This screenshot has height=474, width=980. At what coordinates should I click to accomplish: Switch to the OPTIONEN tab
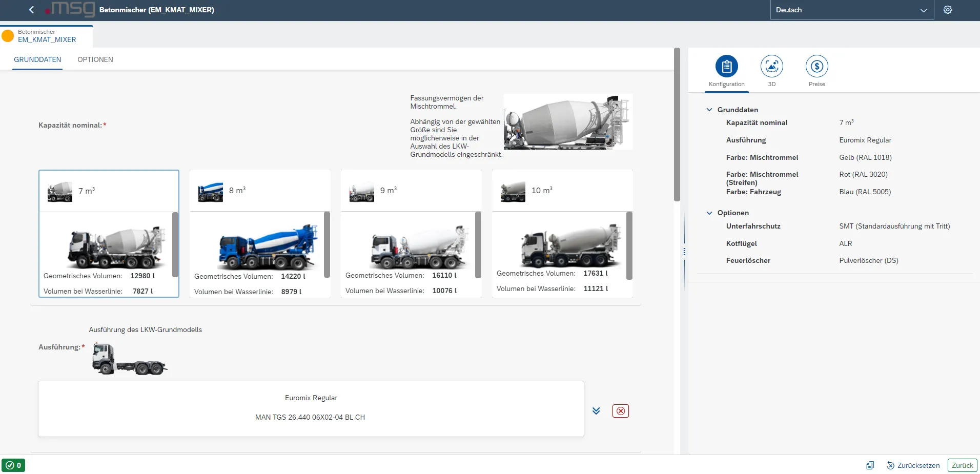pos(95,59)
